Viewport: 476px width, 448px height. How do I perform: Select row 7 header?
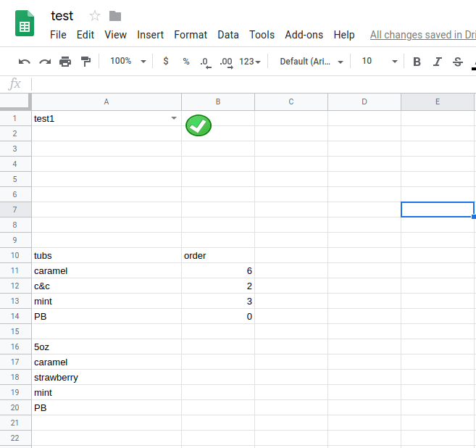click(14, 210)
